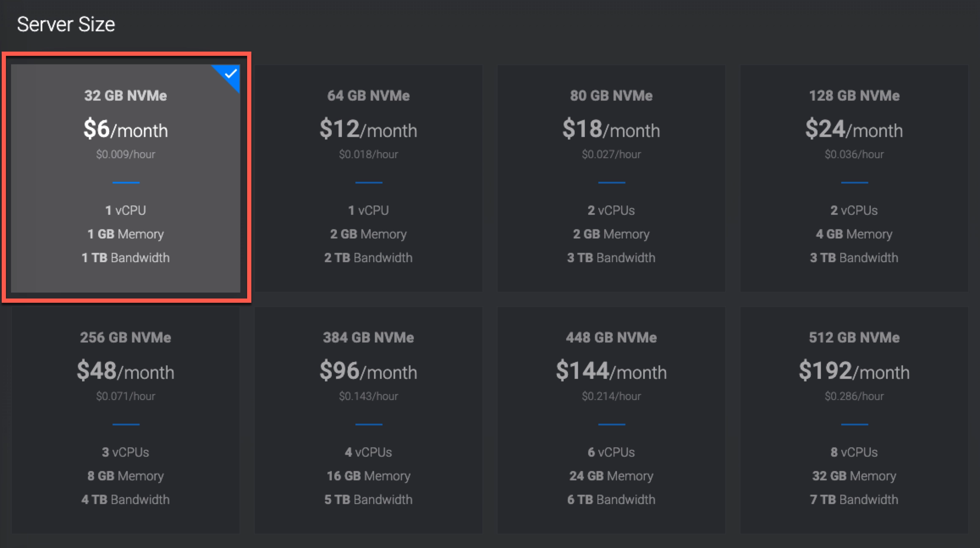Screen dimensions: 980x548
Task: Click 2 TB Bandwidth in the $12 plan
Action: [368, 258]
